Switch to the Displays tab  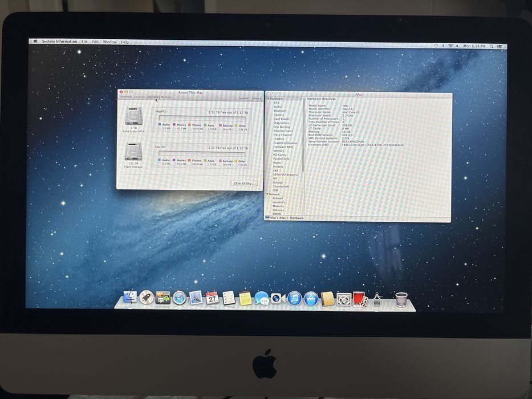coord(140,97)
